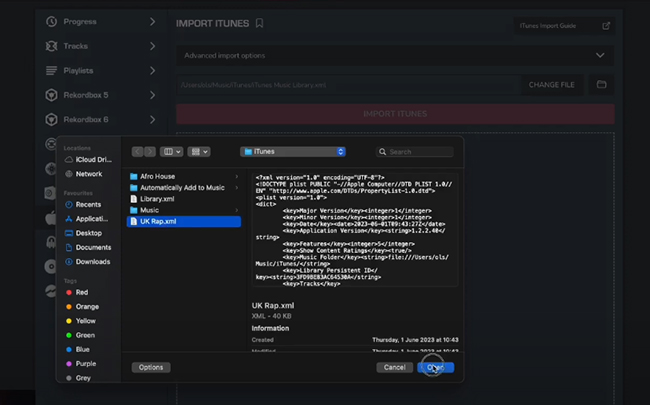
Task: Click the Apple icon in app sidebar
Action: (x=51, y=218)
